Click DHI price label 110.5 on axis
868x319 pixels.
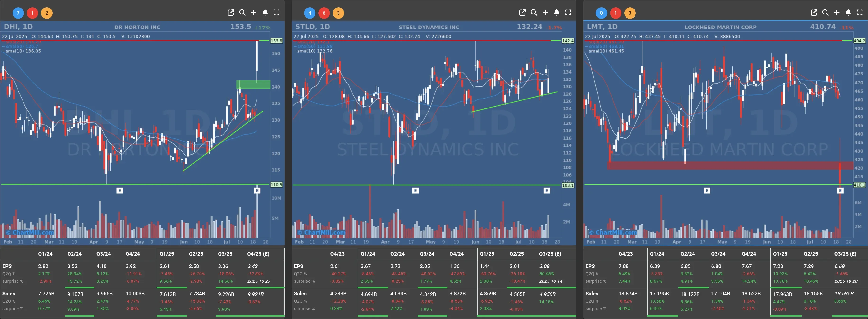276,185
